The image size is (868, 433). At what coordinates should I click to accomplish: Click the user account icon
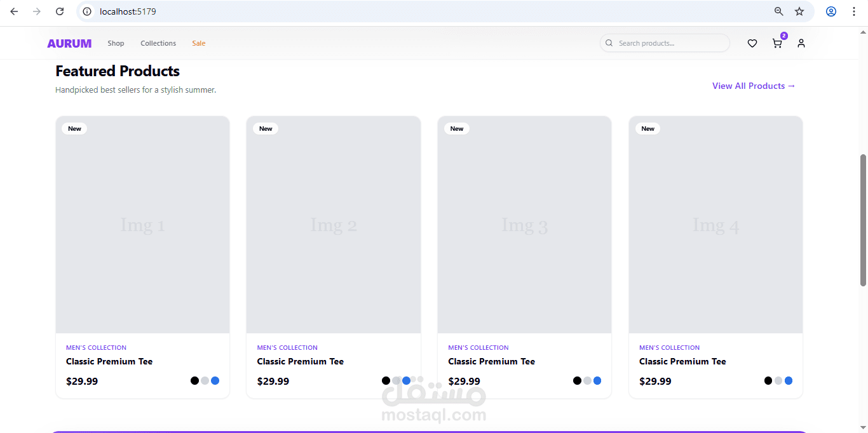801,43
